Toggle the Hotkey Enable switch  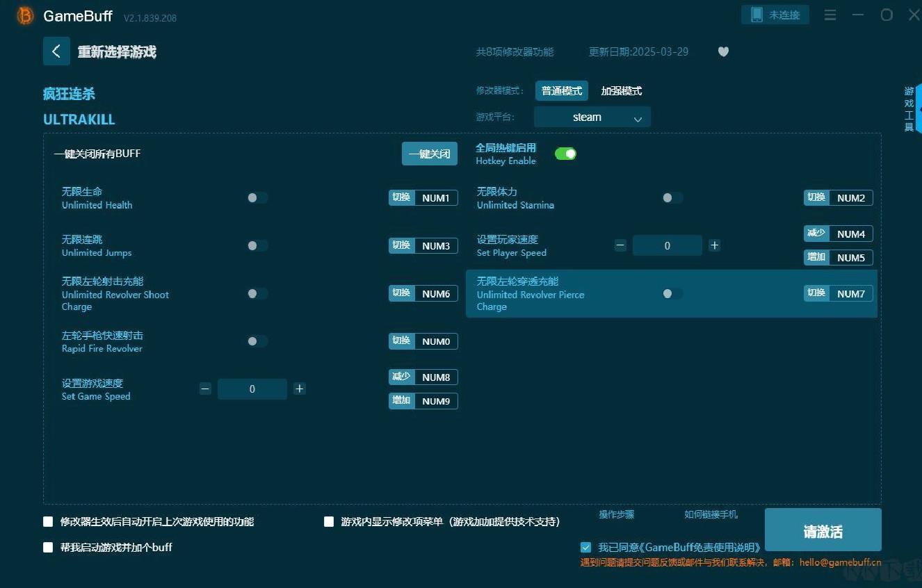tap(565, 154)
